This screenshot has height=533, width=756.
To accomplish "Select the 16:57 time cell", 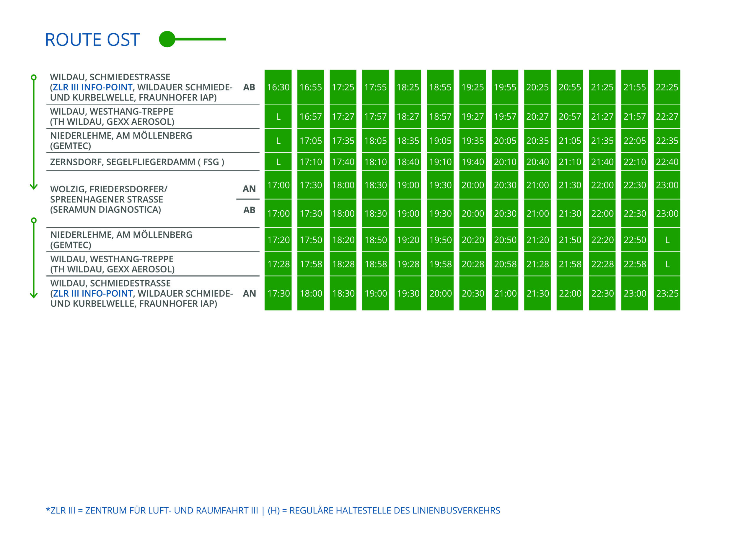I will click(x=310, y=117).
